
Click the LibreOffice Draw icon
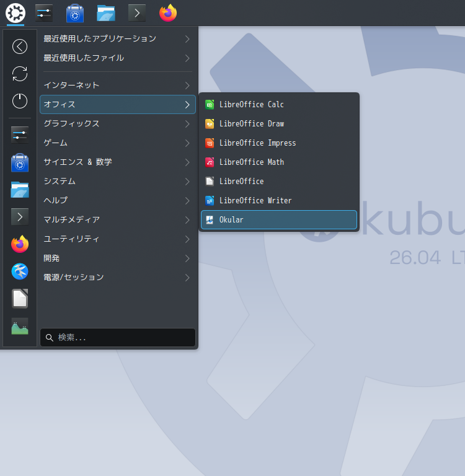(210, 124)
